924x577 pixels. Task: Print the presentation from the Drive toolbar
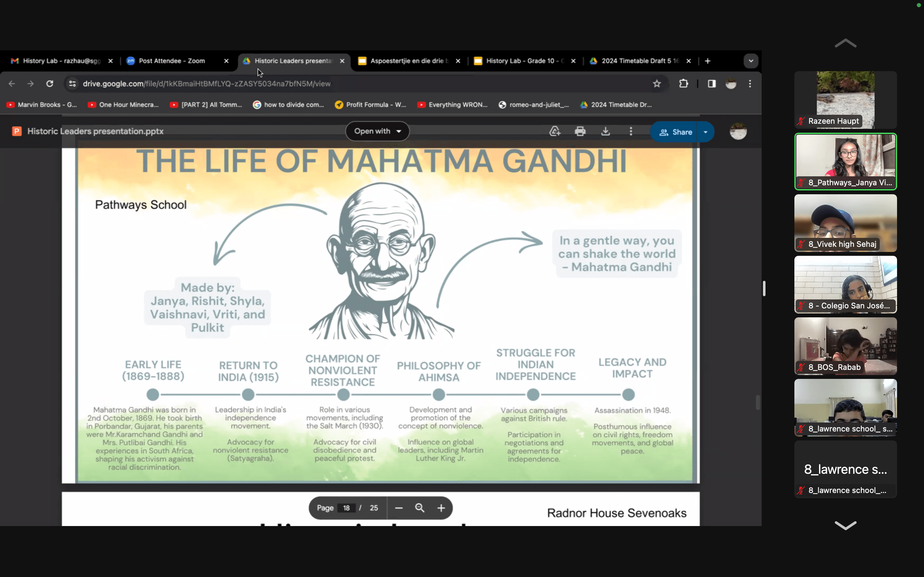[x=580, y=131]
